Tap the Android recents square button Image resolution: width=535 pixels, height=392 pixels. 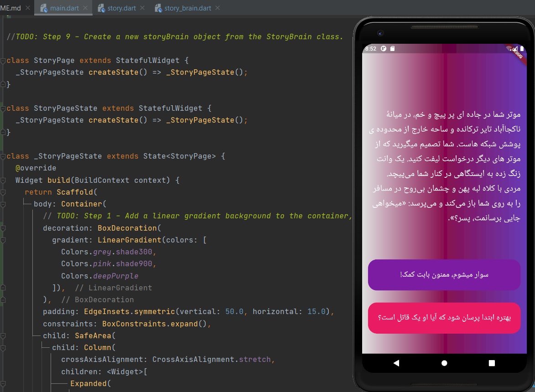coord(492,363)
